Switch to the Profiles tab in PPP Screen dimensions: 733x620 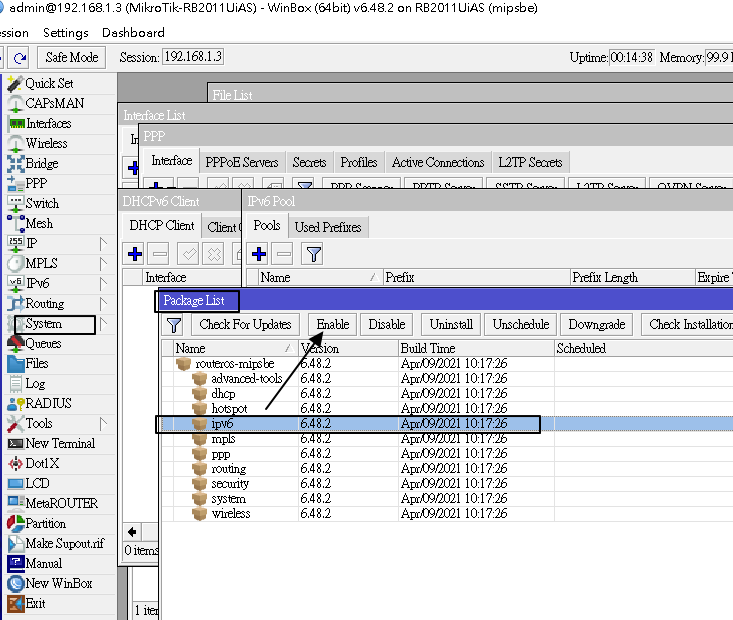(359, 162)
